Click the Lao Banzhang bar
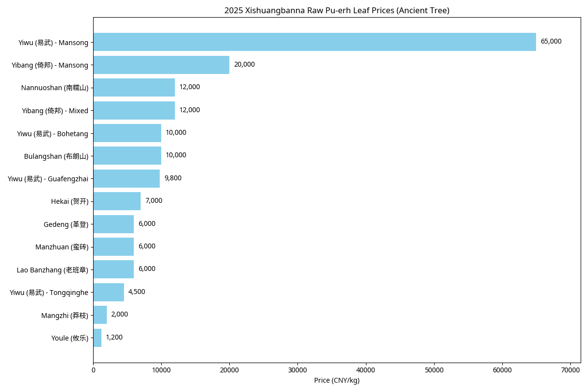The image size is (588, 392). [113, 269]
